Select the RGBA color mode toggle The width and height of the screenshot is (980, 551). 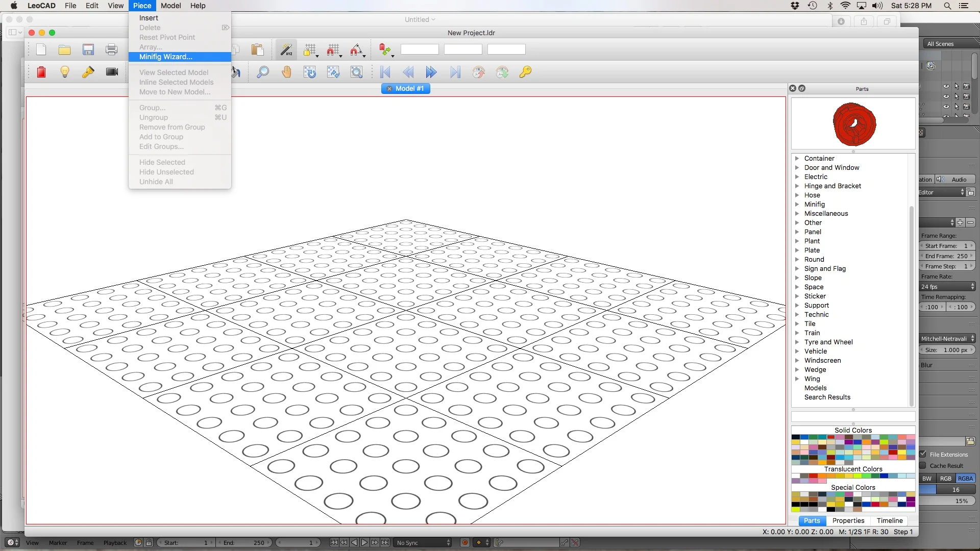[x=965, y=479]
